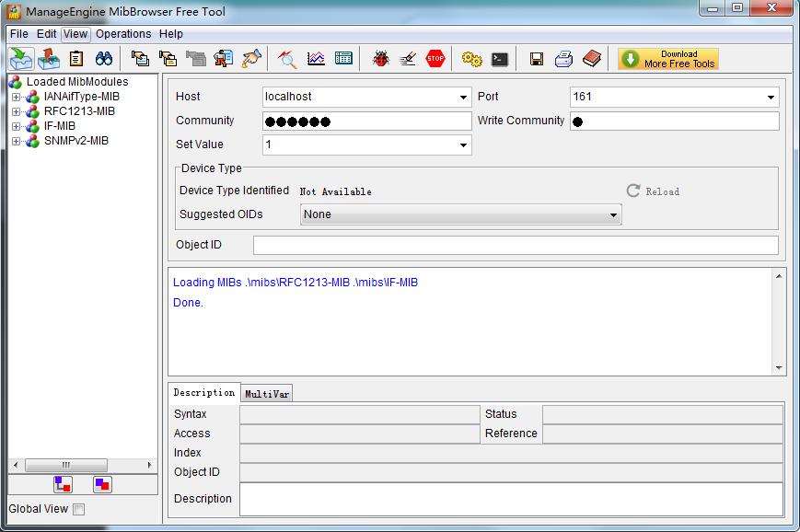Click the Unload MIB module toolbar icon
The height and width of the screenshot is (532, 800).
click(49, 59)
